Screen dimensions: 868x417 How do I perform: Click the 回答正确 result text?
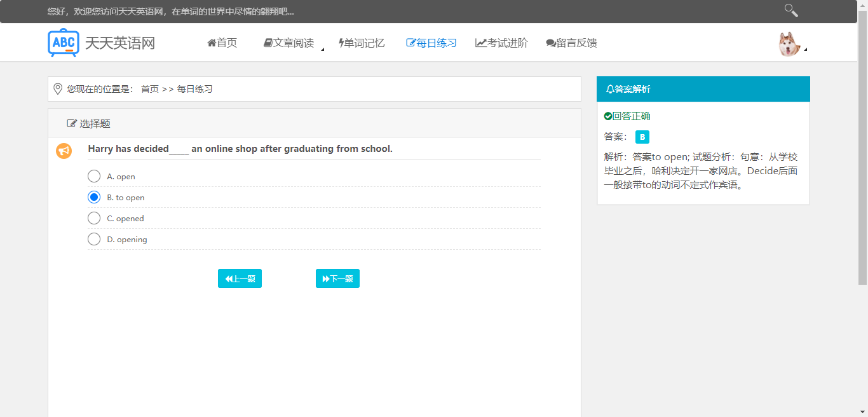point(632,116)
